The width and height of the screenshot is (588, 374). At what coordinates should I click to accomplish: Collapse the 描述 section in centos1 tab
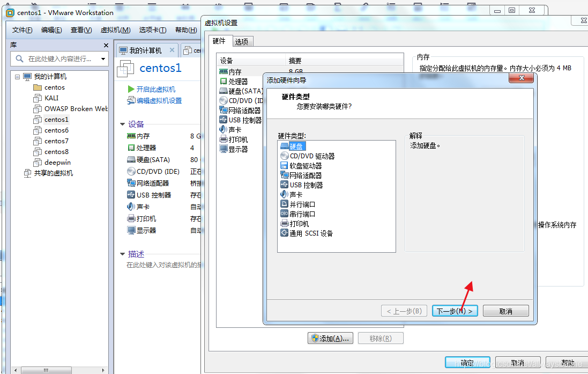[122, 254]
